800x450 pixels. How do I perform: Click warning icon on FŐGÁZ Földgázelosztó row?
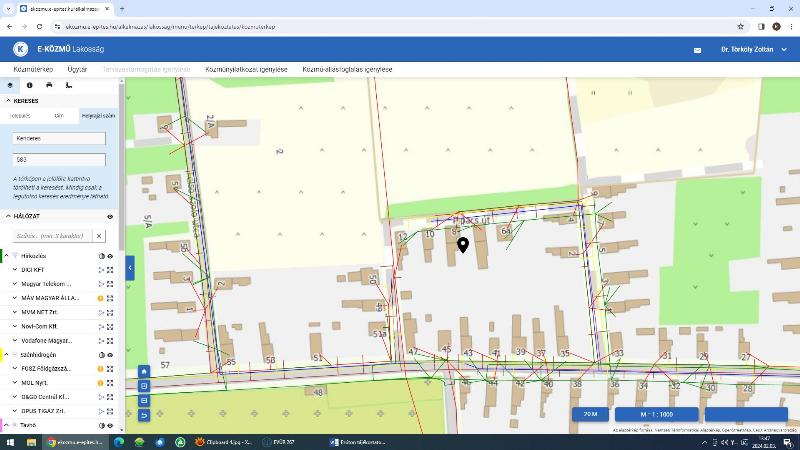point(101,369)
